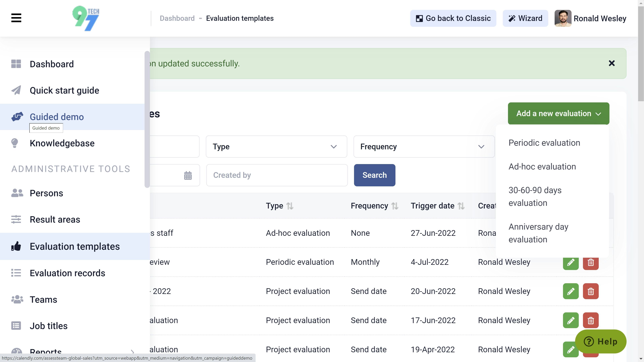Click Go back to Classic button
Screen dimensions: 644x362
tap(453, 18)
